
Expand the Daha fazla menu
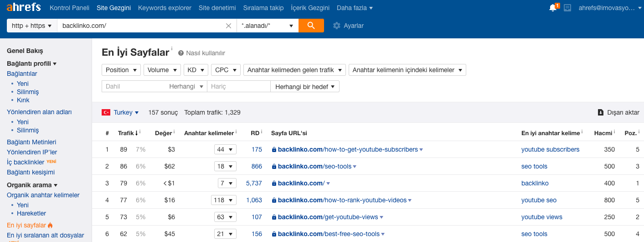coord(355,8)
